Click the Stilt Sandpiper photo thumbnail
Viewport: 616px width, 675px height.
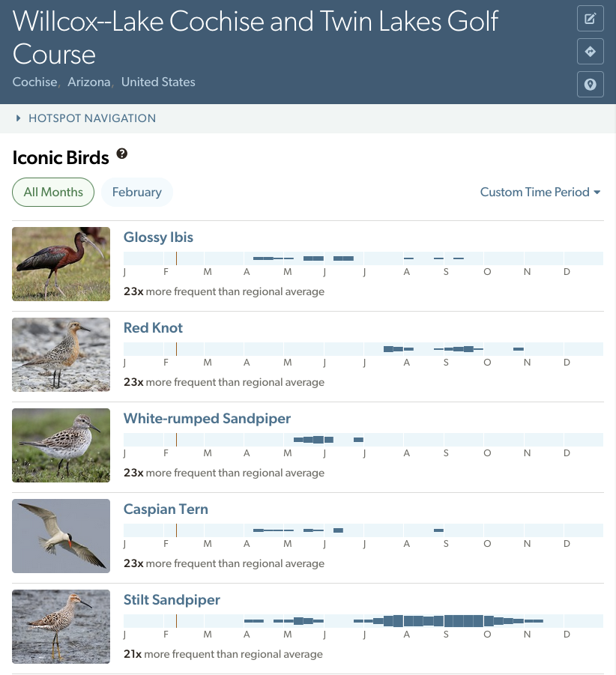click(x=61, y=626)
